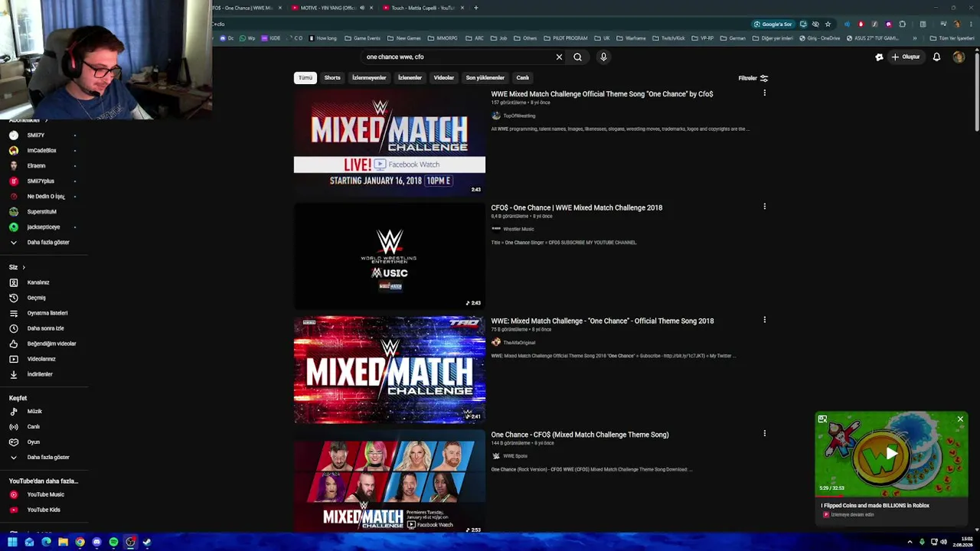Select the Shorts filter chip
This screenshot has width=980, height=551.
332,77
